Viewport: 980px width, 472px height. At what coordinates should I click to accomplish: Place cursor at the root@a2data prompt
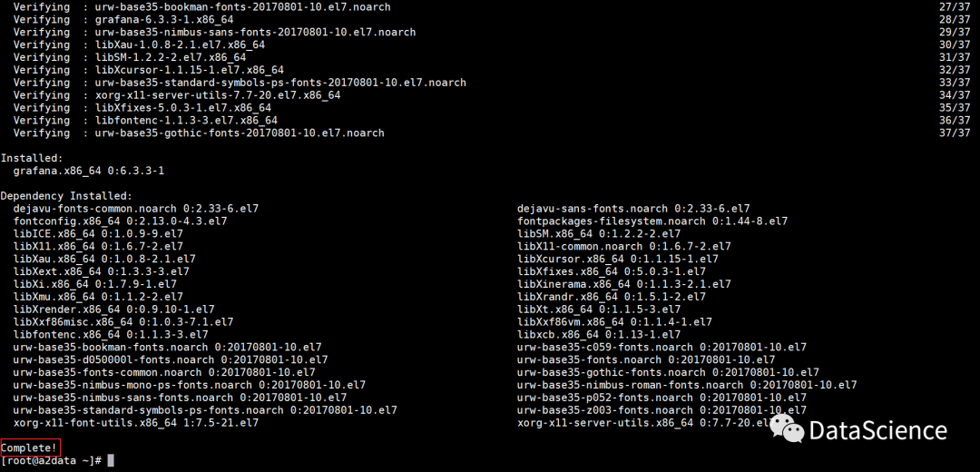pyautogui.click(x=51, y=460)
